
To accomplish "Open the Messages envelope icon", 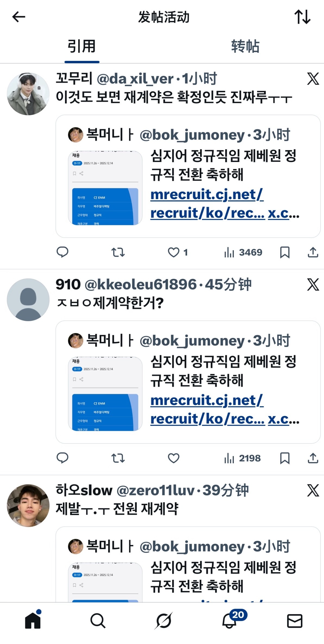I will pyautogui.click(x=295, y=621).
